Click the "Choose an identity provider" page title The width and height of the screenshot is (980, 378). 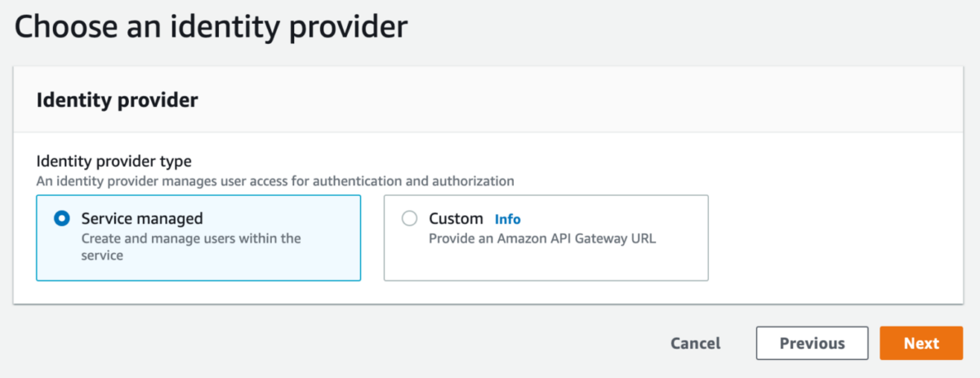[x=211, y=27]
